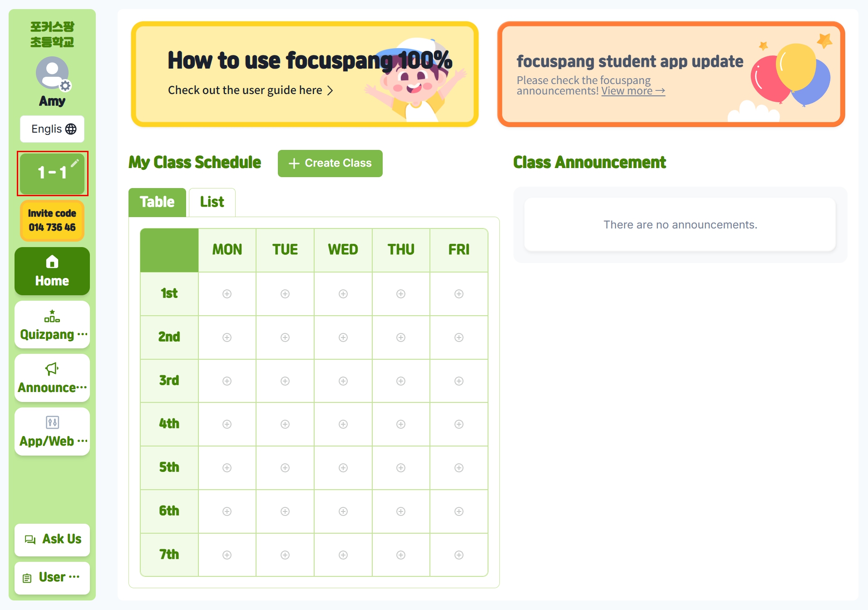Viewport: 868px width, 610px height.
Task: Expand the user guide chevron link
Action: click(x=330, y=90)
